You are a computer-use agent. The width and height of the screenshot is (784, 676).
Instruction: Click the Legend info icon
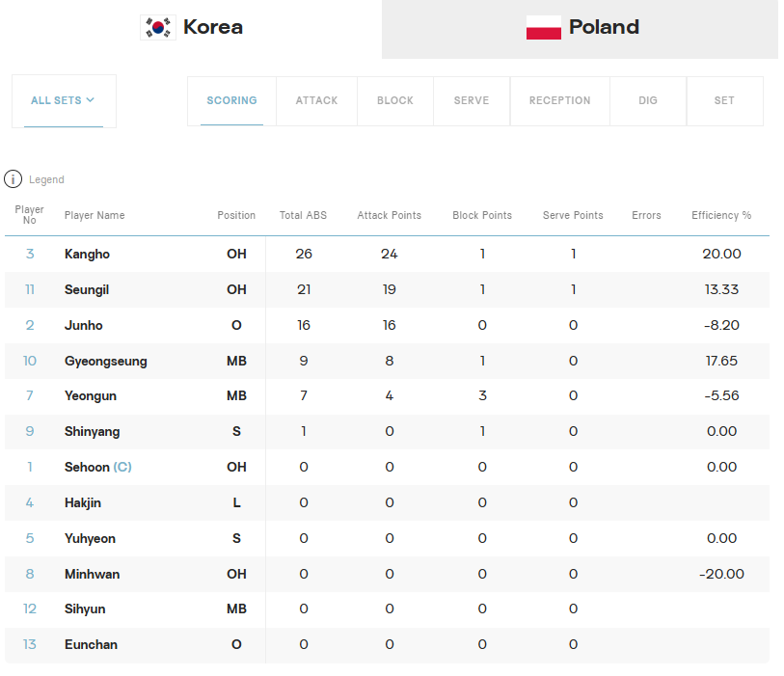click(x=13, y=179)
